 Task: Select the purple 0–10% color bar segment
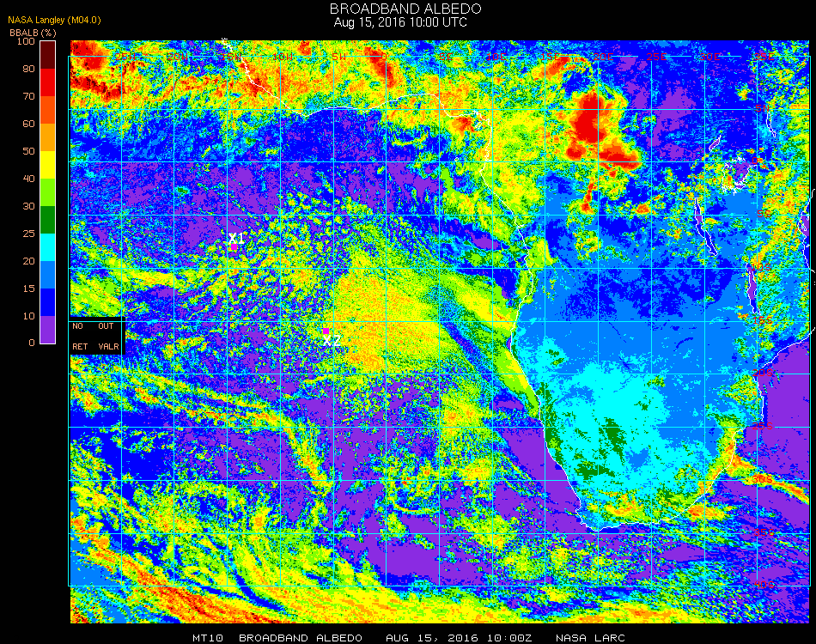47,330
